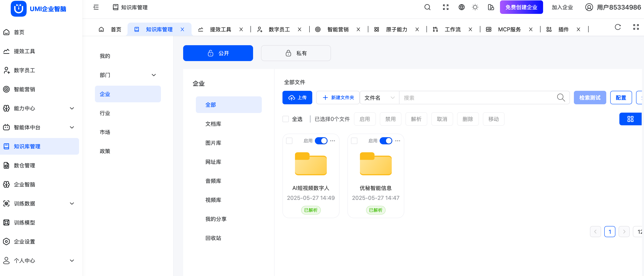644x276 pixels.
Task: Click the fullscreen icon in header
Action: click(446, 7)
